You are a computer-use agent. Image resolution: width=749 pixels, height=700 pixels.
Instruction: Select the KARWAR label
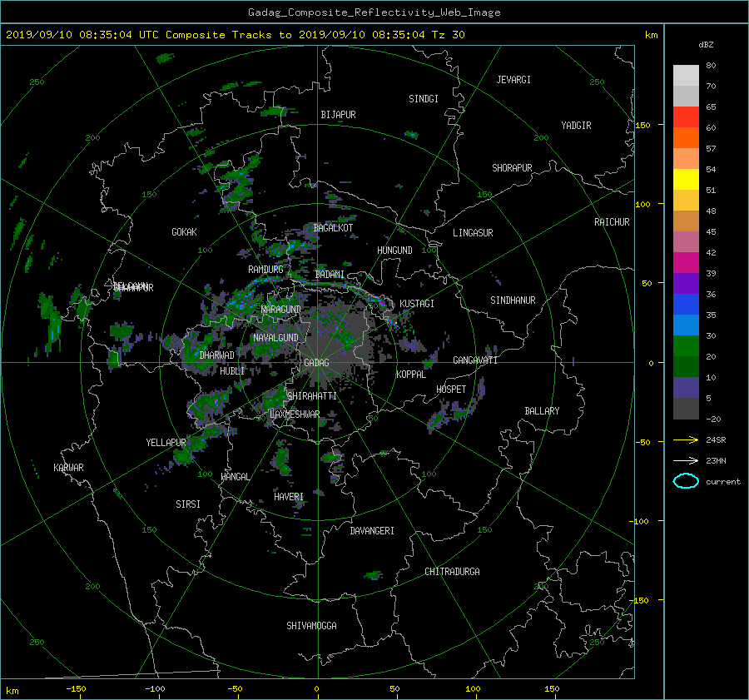tap(68, 468)
